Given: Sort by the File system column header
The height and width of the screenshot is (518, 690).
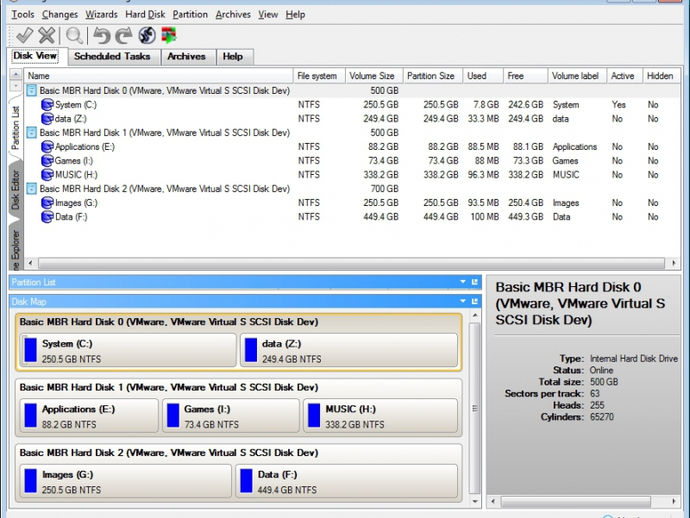Looking at the screenshot, I should (319, 76).
